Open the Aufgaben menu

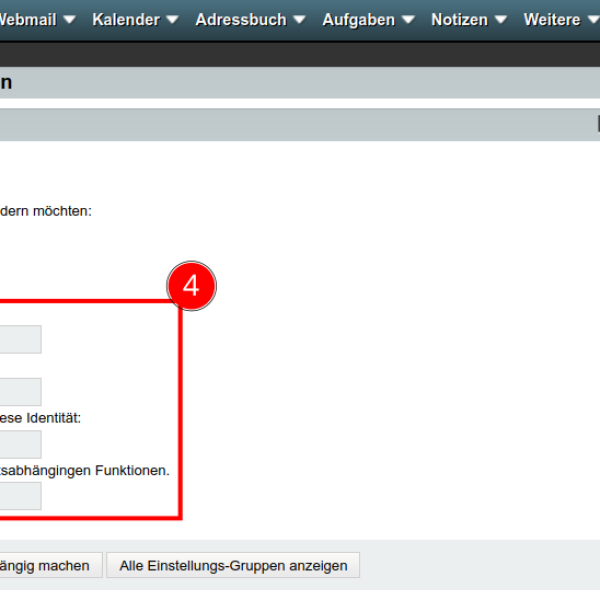pos(358,20)
